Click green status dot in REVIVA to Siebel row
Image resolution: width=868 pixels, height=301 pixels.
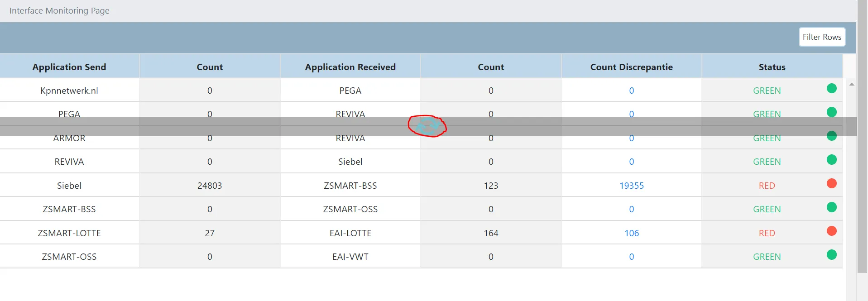pyautogui.click(x=832, y=159)
